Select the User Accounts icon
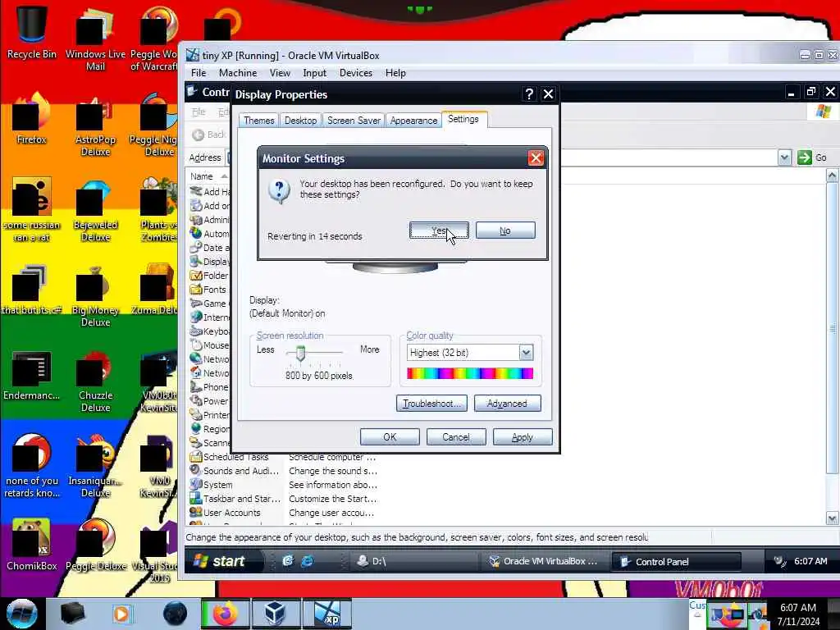This screenshot has height=630, width=840. pos(195,512)
